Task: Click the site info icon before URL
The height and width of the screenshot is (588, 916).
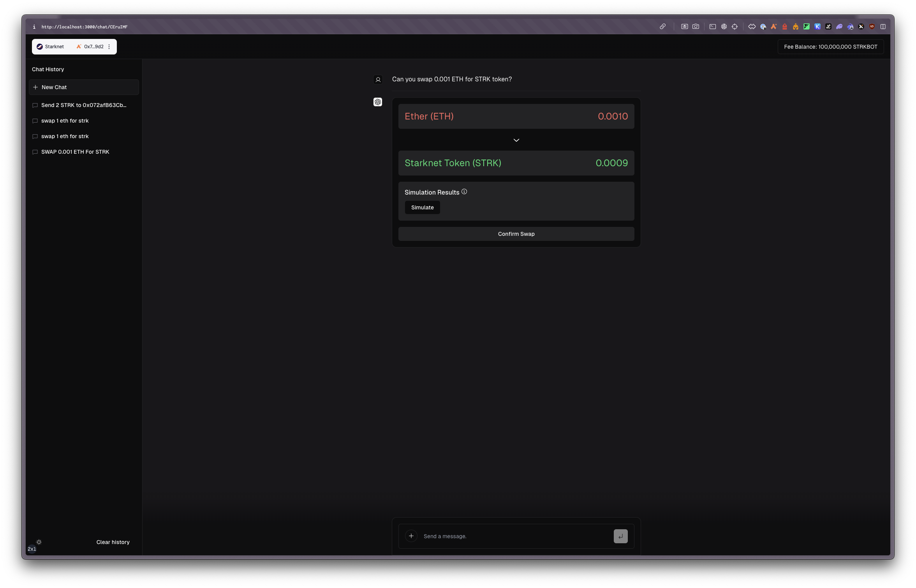Action: [34, 27]
